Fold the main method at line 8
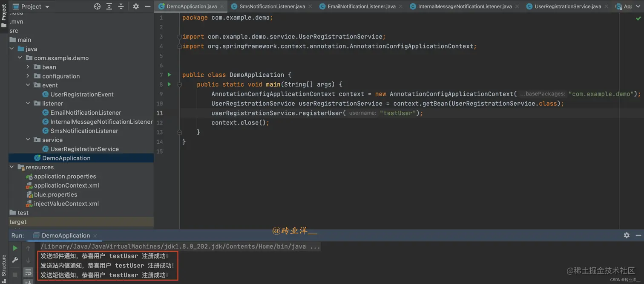Screen dimensions: 644x284 pyautogui.click(x=179, y=84)
